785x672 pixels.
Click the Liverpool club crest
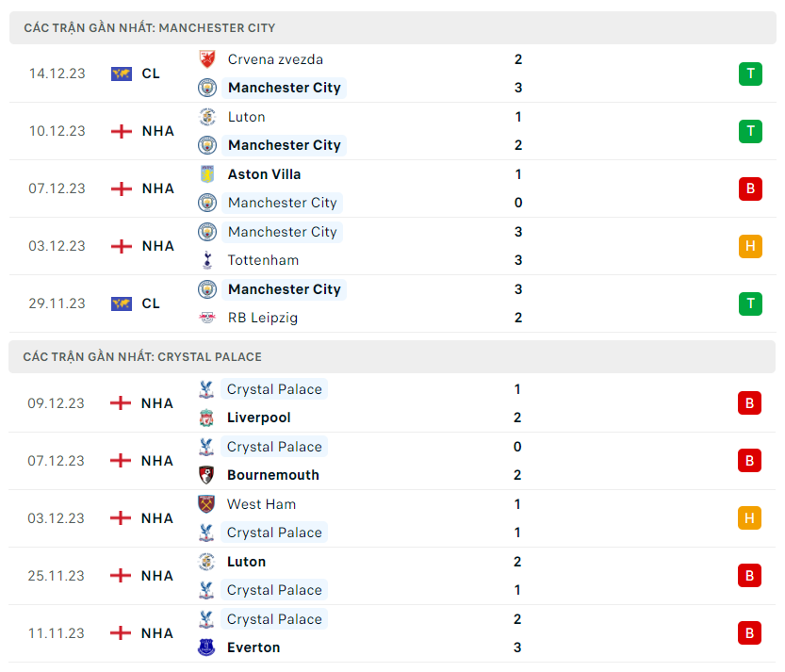click(x=206, y=418)
